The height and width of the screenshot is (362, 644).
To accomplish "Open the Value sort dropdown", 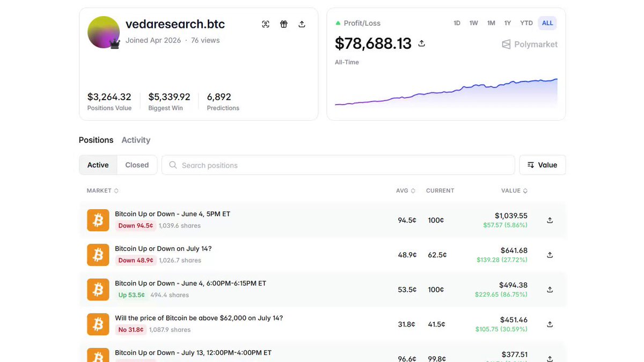I will pyautogui.click(x=543, y=165).
